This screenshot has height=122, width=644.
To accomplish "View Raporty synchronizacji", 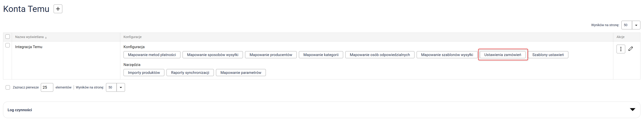I will (x=190, y=73).
